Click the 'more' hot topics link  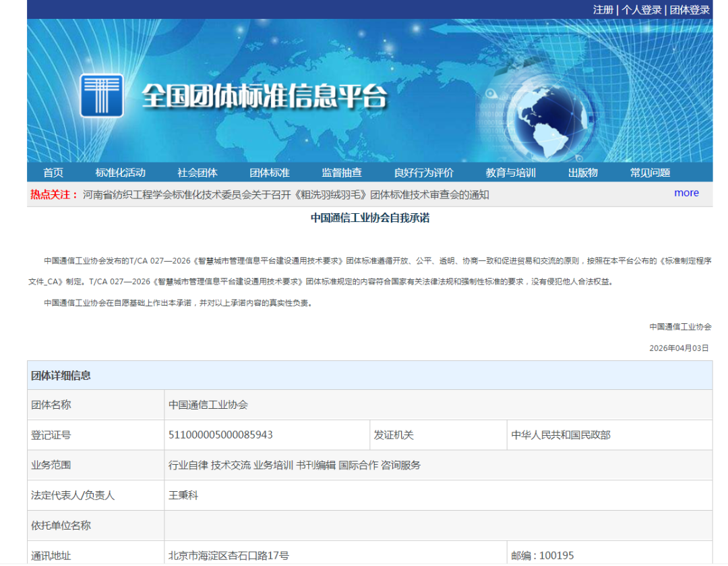click(686, 193)
